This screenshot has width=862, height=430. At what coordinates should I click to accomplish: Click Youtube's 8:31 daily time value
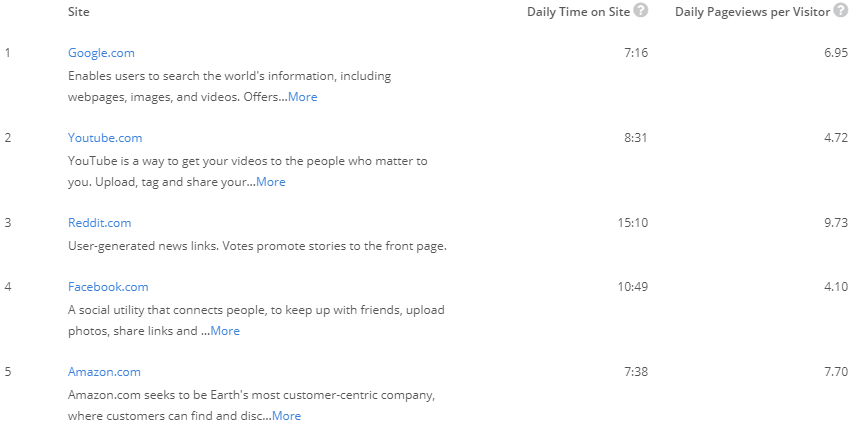pos(636,137)
